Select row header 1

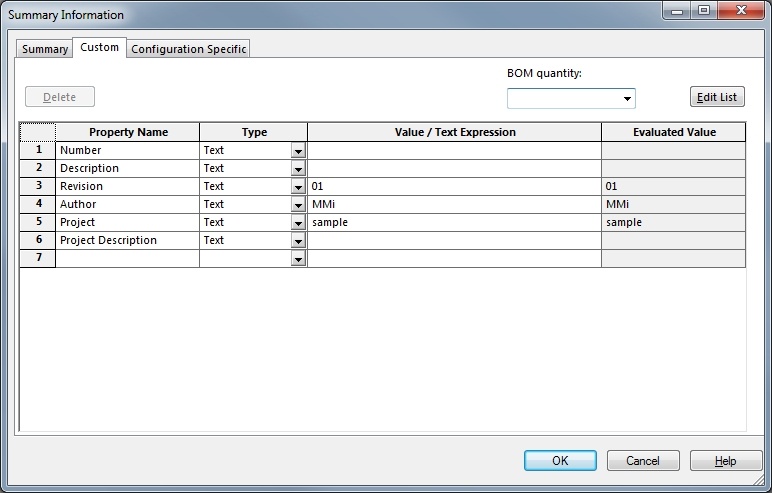pyautogui.click(x=38, y=150)
